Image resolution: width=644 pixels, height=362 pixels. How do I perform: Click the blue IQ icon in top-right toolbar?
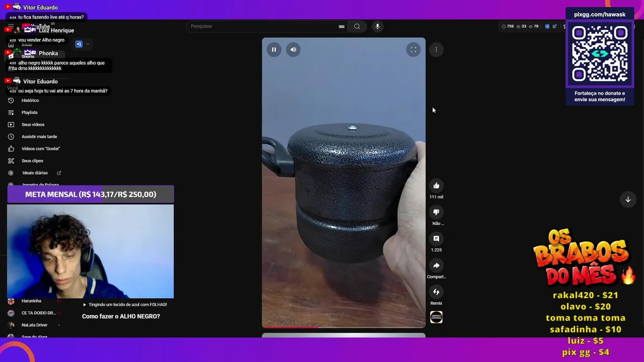(x=547, y=26)
